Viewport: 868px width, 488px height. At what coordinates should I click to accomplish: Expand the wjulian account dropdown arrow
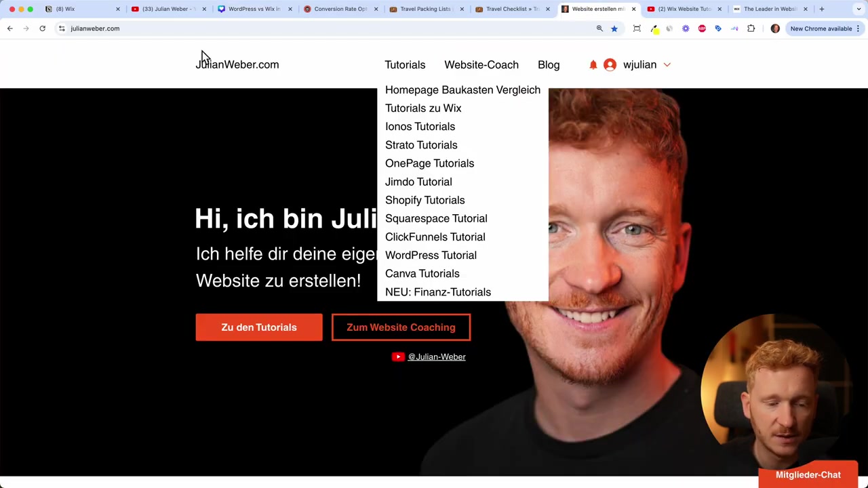(x=667, y=64)
